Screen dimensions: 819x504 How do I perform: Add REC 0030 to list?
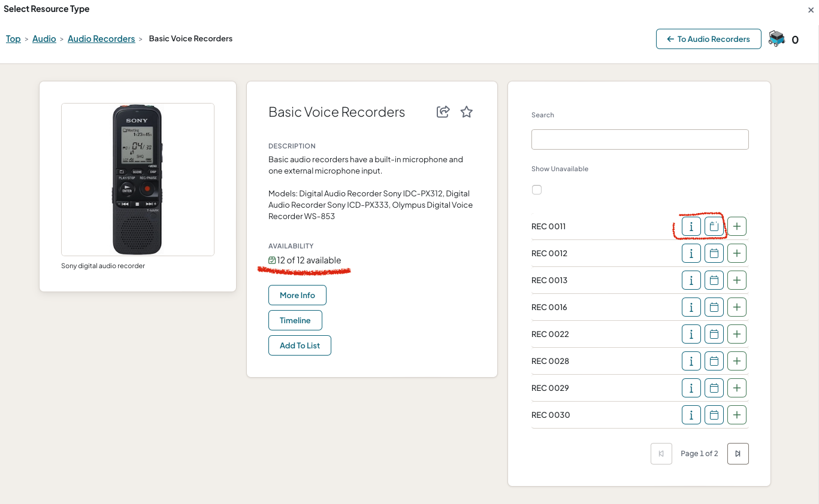coord(737,415)
